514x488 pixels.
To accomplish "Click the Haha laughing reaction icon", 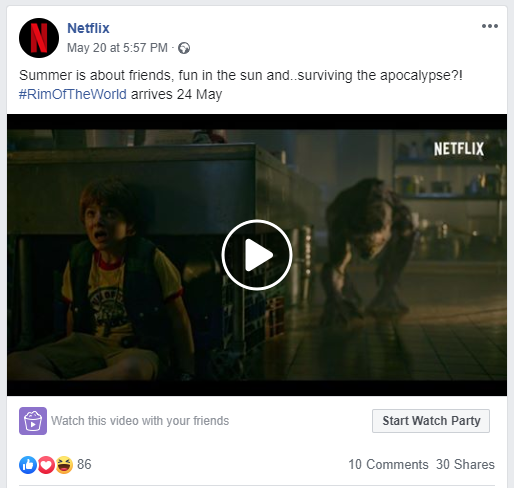I will [64, 465].
